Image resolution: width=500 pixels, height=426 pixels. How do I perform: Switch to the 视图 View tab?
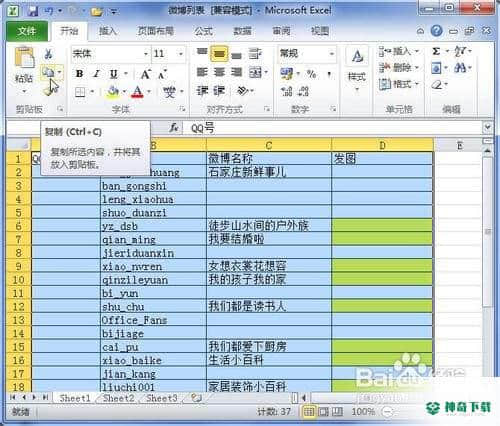click(x=320, y=31)
